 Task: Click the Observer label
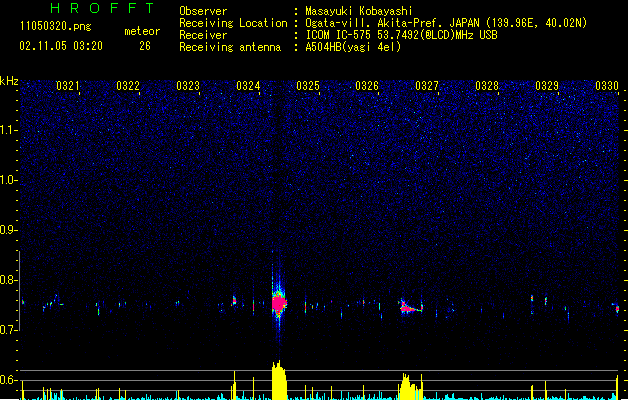203,11
